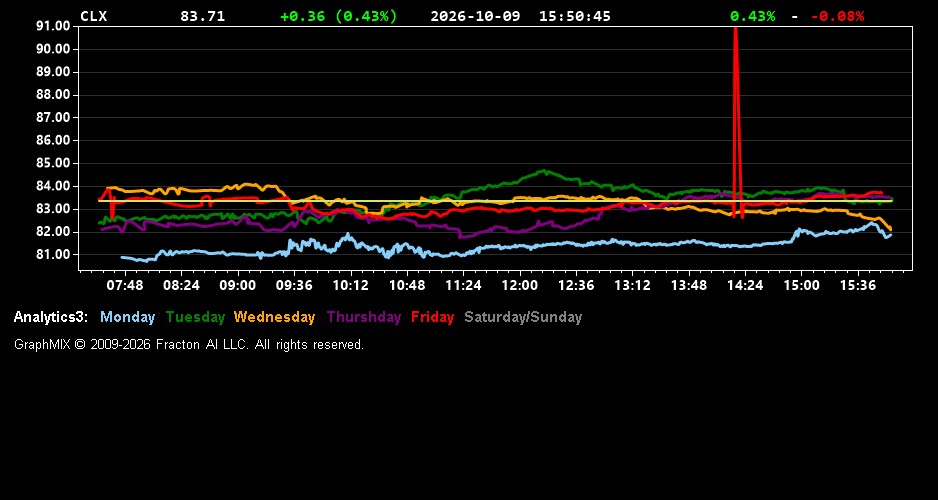
Task: Select the Friday legend entry
Action: click(x=433, y=317)
